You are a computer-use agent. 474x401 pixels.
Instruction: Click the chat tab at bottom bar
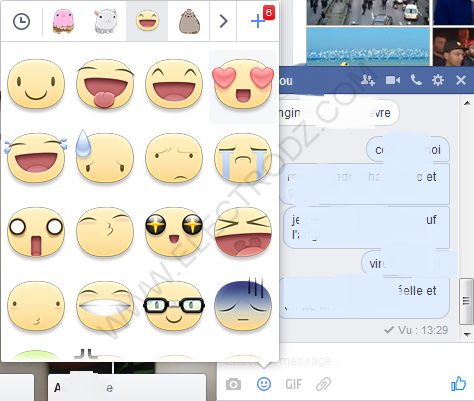tap(127, 387)
